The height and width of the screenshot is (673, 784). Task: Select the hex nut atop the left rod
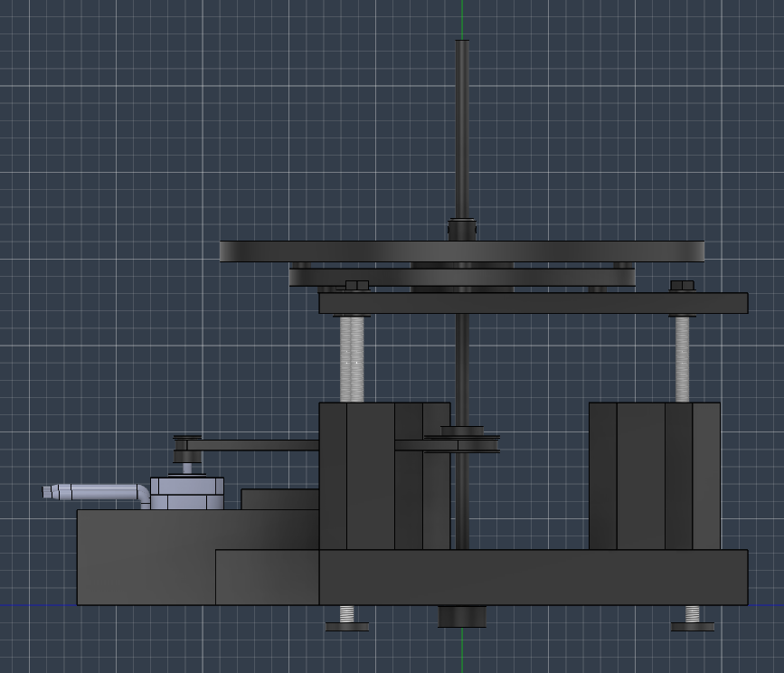pyautogui.click(x=357, y=286)
